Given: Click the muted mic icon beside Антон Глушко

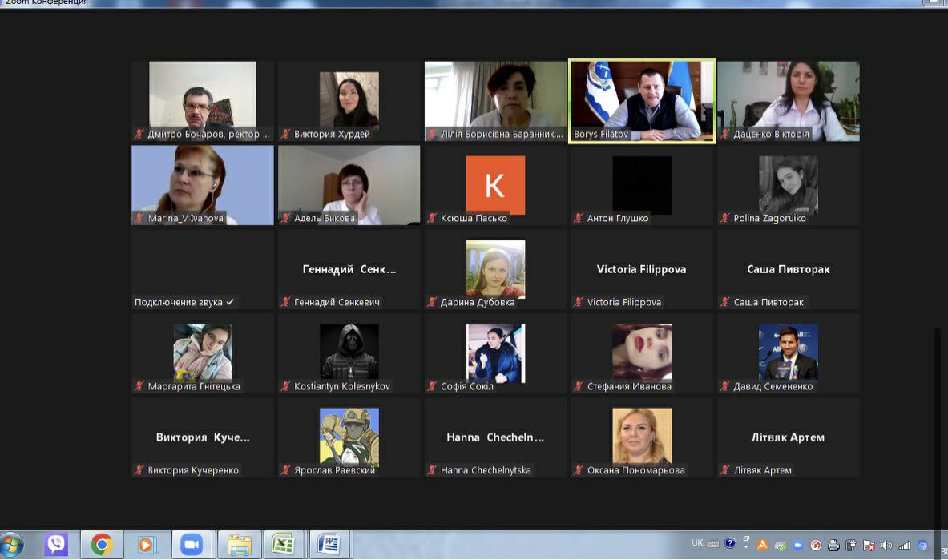Looking at the screenshot, I should 579,219.
